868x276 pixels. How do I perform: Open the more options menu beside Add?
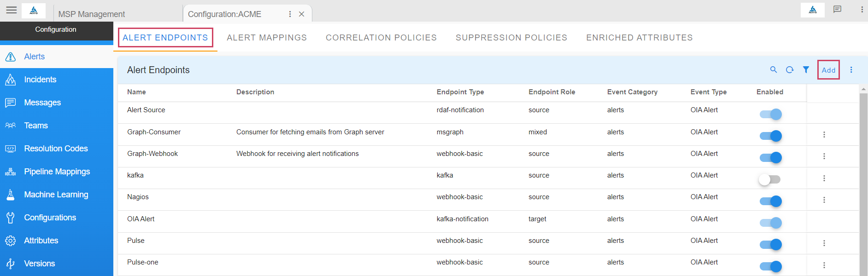click(x=851, y=70)
